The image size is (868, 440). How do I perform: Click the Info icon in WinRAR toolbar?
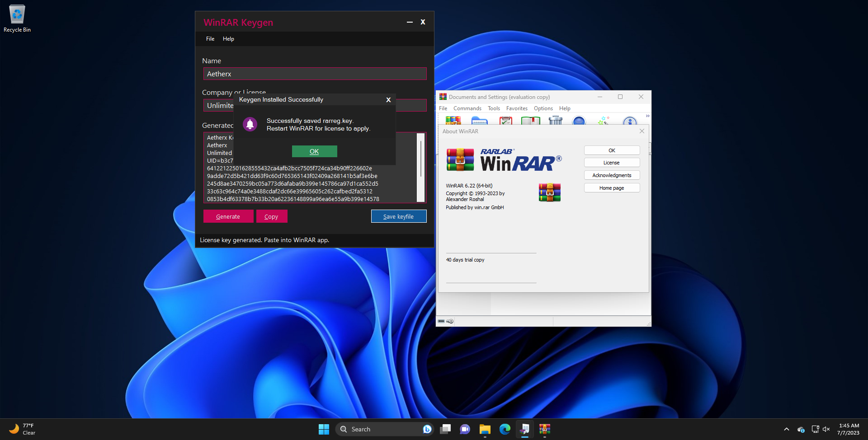pyautogui.click(x=629, y=121)
